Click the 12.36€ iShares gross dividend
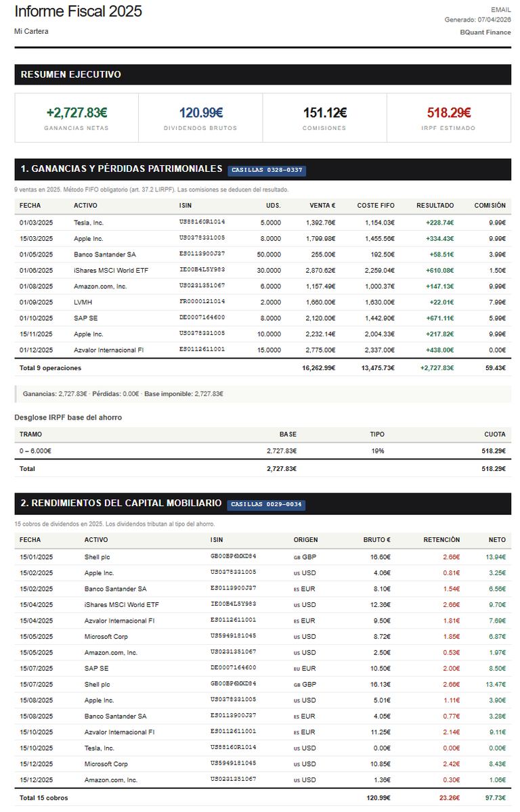520x812 pixels. point(381,604)
